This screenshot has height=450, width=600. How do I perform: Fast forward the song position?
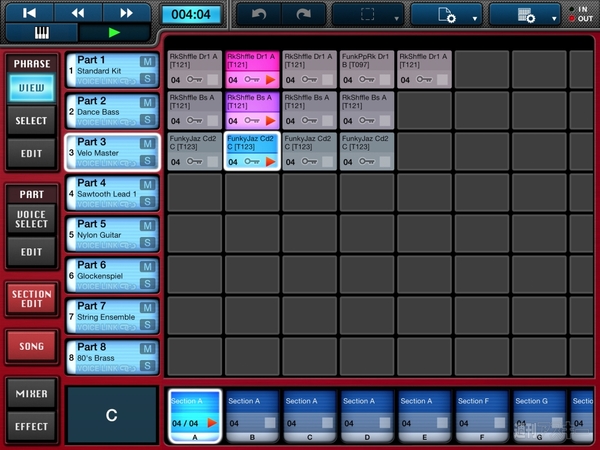[x=126, y=13]
